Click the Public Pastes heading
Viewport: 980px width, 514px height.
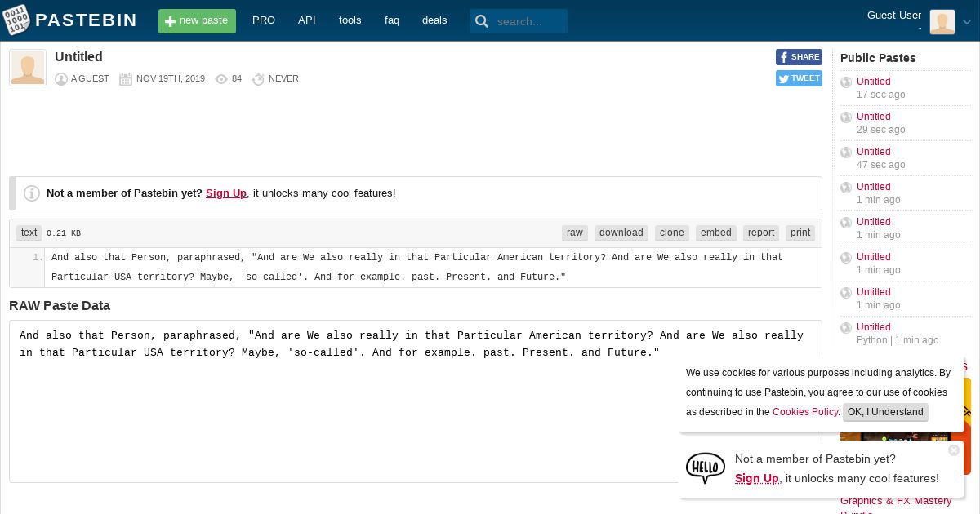tap(878, 58)
